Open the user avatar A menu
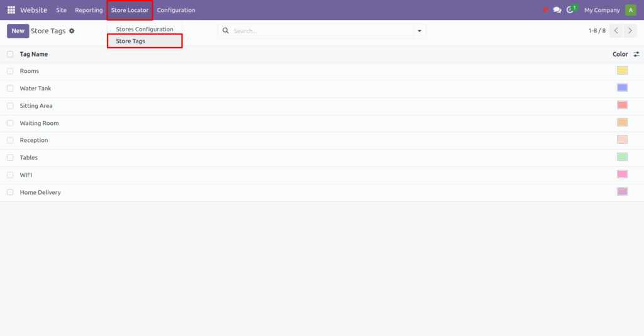This screenshot has width=644, height=336. click(x=630, y=10)
